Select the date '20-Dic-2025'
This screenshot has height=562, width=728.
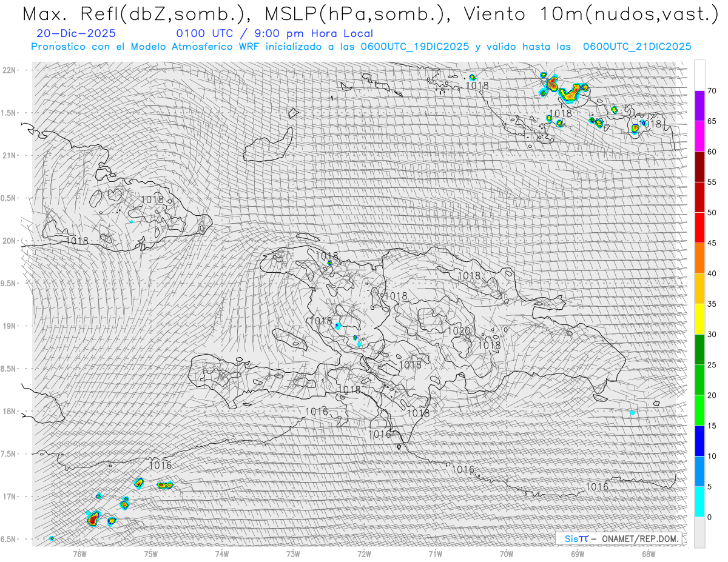click(76, 33)
